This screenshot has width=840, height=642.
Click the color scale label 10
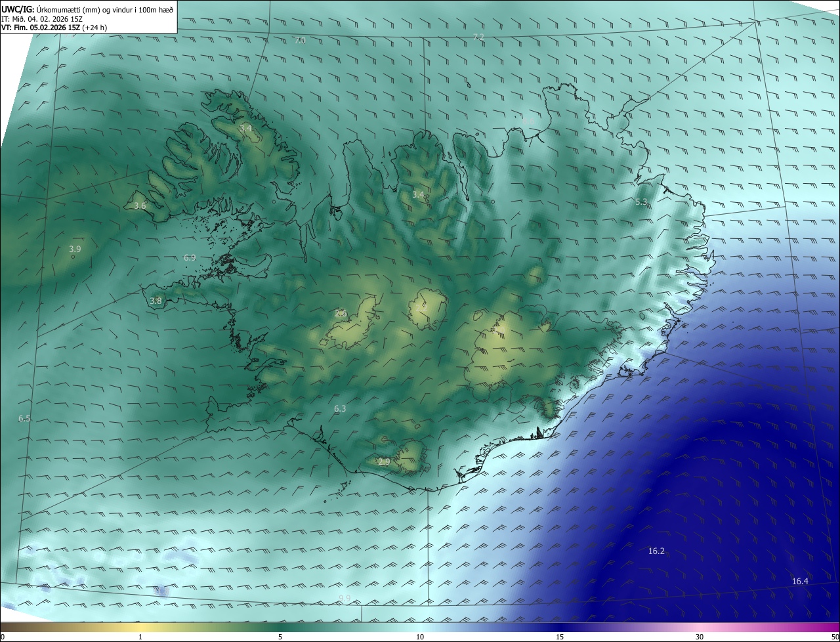pos(420,637)
